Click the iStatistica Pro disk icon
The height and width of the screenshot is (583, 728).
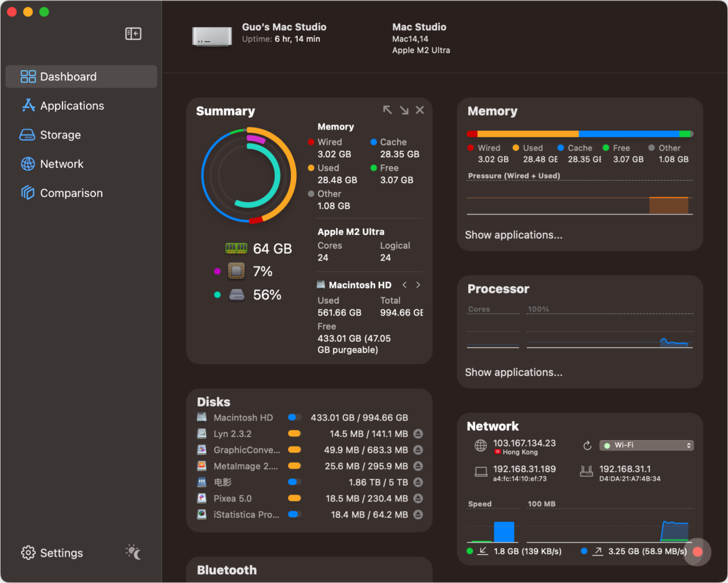(x=201, y=514)
